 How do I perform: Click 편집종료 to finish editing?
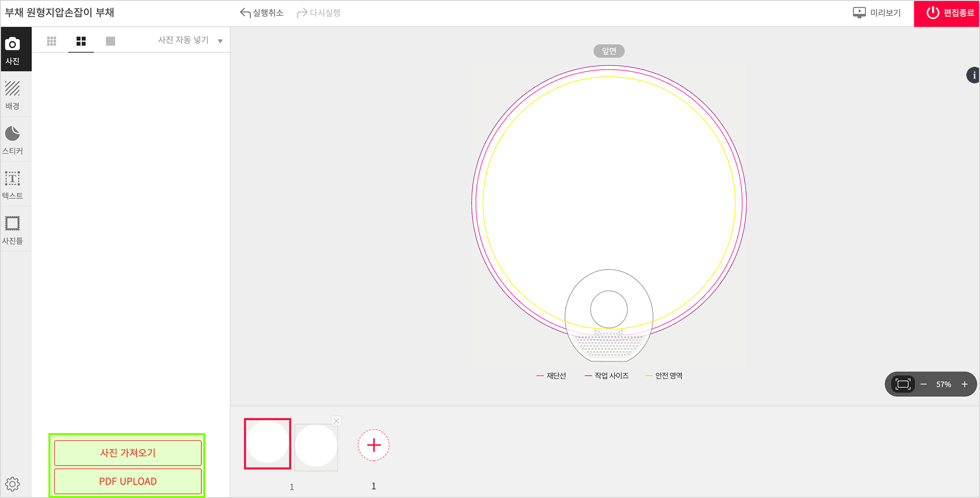(947, 14)
